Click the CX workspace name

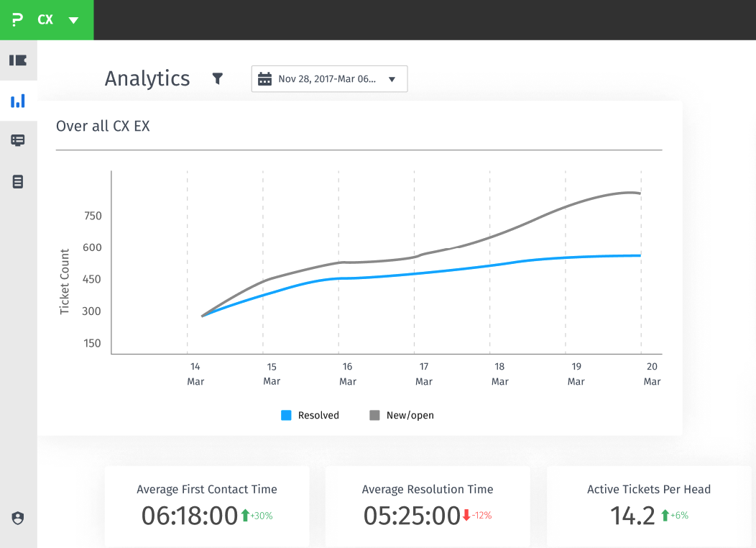coord(45,20)
